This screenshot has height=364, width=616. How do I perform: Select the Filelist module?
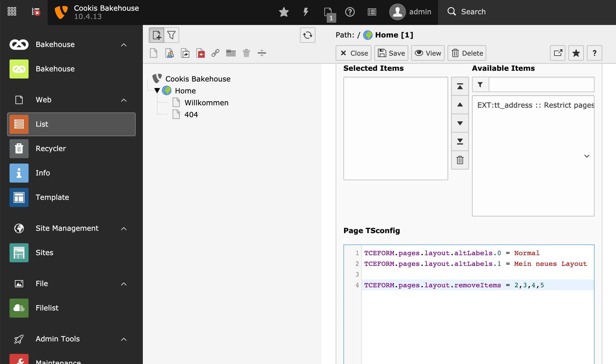tap(47, 308)
